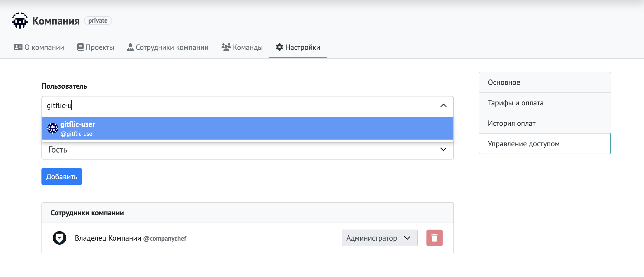Open the @companychef profile link
This screenshot has height=277, width=644.
point(165,238)
